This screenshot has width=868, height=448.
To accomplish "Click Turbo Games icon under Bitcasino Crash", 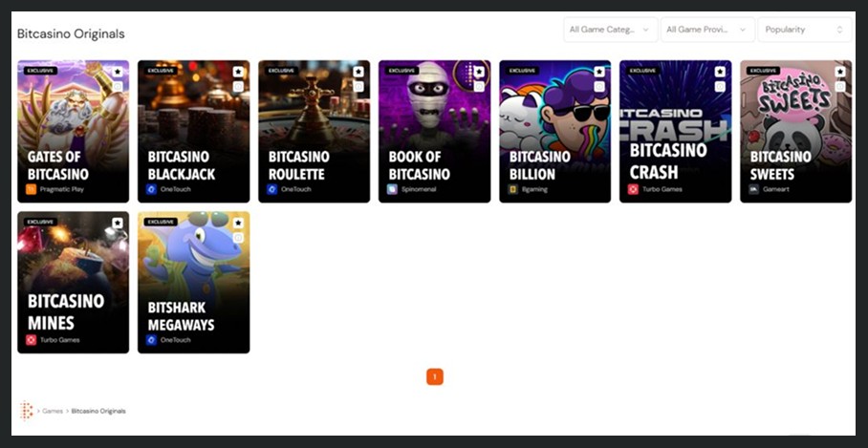I will [633, 189].
